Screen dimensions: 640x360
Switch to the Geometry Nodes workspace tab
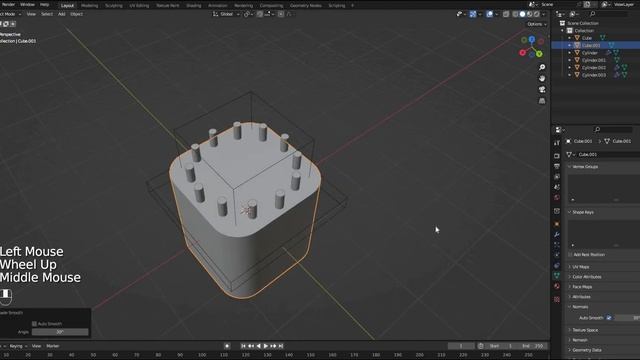click(x=305, y=6)
